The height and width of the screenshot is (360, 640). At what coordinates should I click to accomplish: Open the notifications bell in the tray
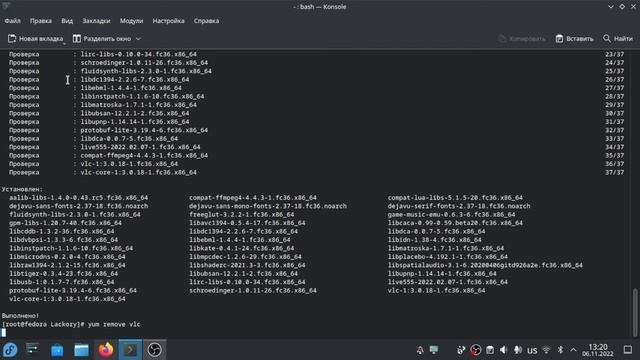420,350
